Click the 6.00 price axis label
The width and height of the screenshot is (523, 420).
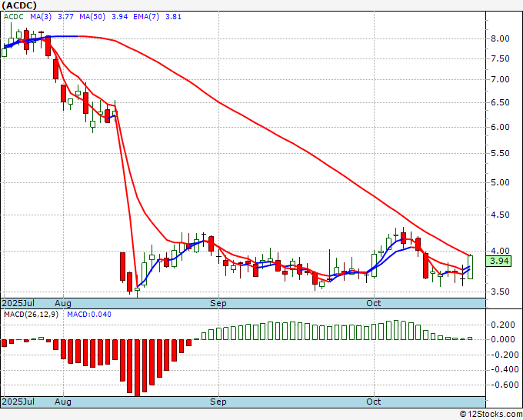point(500,127)
